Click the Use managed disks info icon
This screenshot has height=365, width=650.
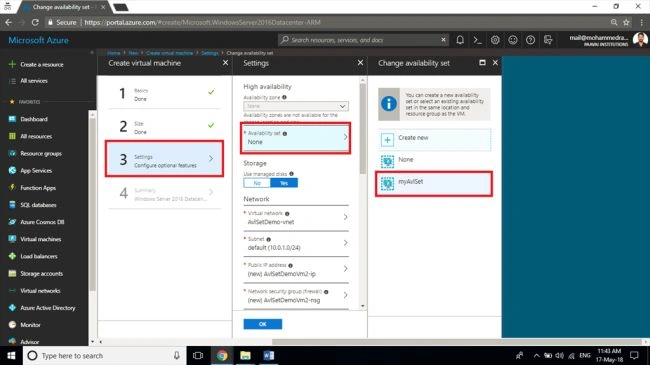(x=291, y=174)
